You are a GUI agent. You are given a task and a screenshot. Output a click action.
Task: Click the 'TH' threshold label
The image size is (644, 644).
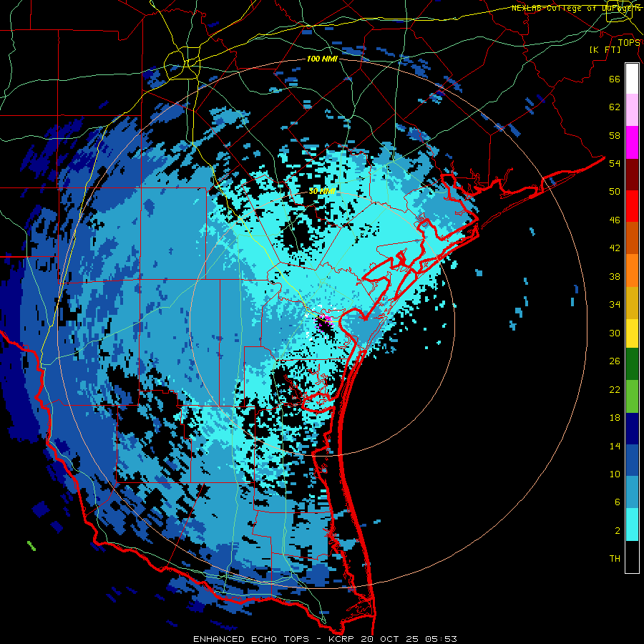click(x=615, y=559)
